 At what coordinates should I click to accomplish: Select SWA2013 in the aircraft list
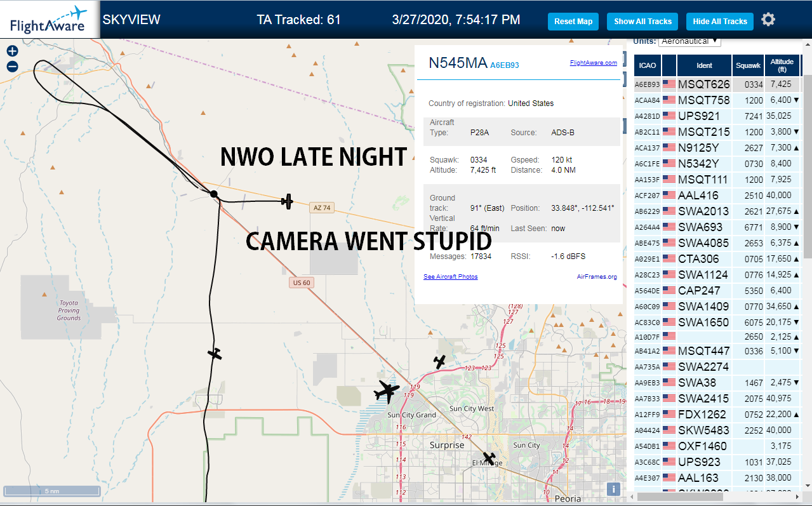(x=703, y=211)
